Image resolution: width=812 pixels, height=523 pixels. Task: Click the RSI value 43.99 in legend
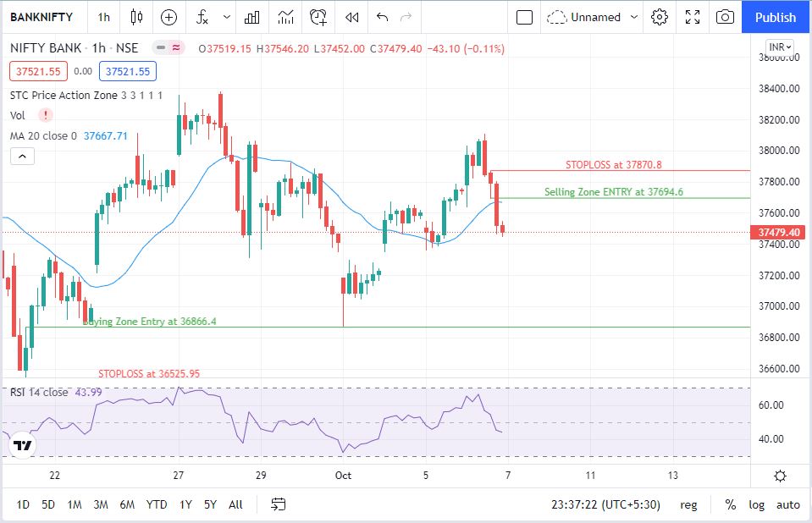tap(89, 393)
